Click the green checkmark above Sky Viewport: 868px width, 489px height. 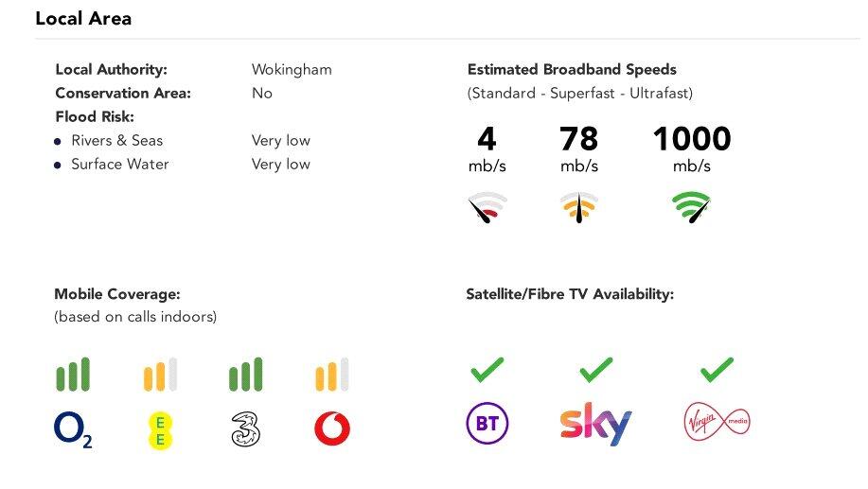point(595,370)
